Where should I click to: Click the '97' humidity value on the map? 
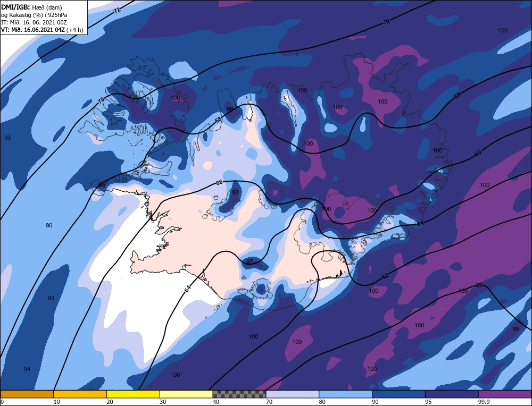click(250, 261)
